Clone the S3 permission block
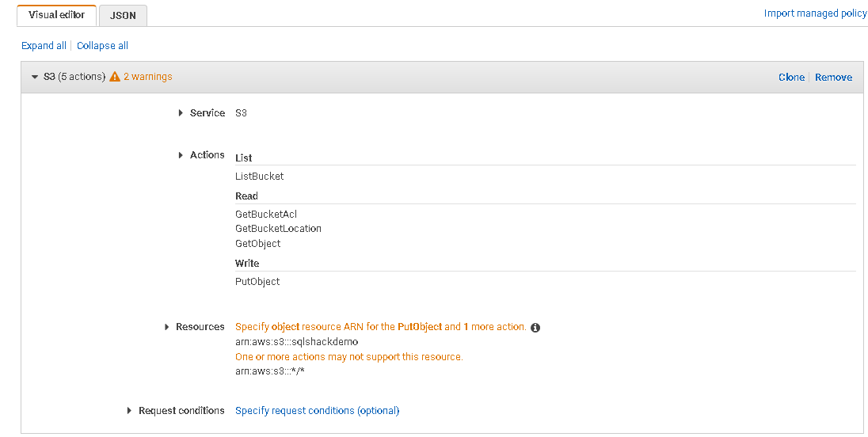The image size is (868, 437). click(791, 78)
